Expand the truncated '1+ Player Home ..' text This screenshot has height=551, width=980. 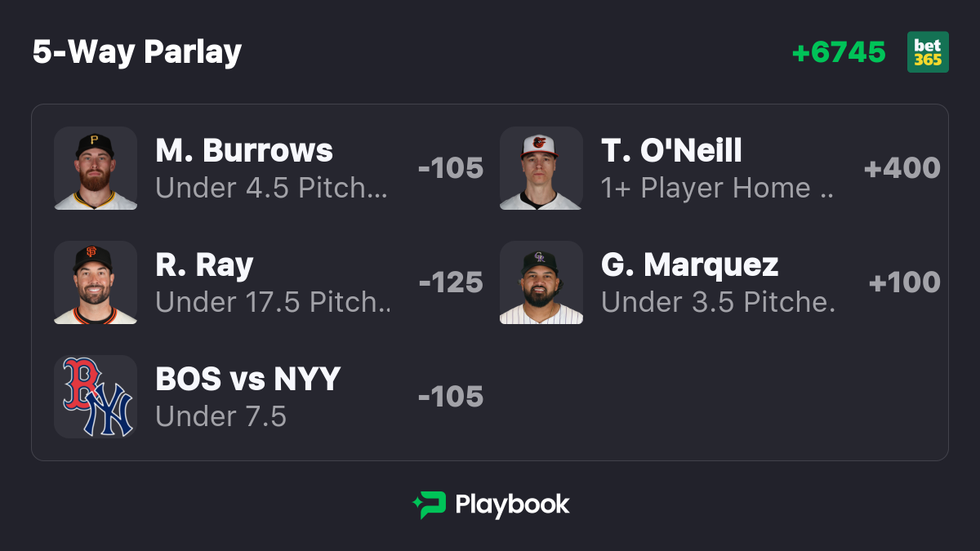(x=718, y=188)
